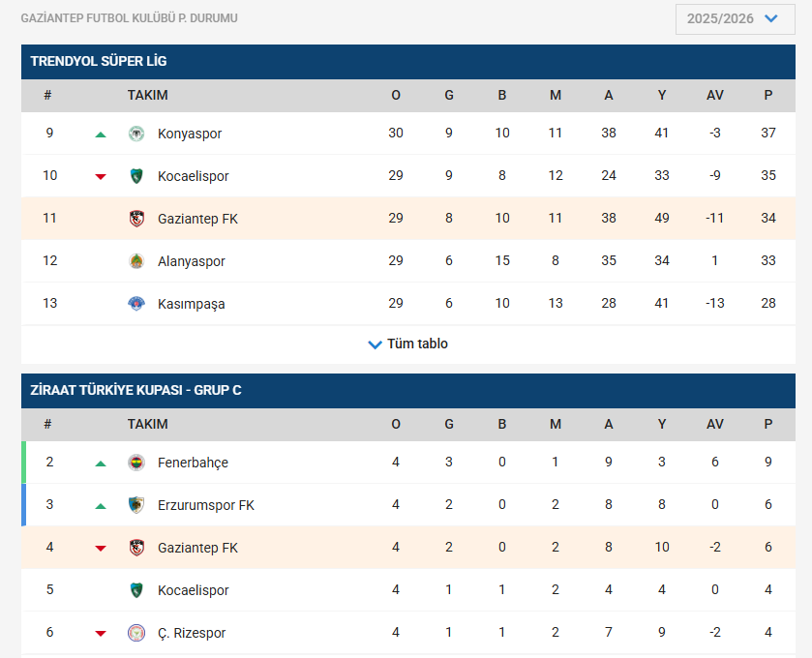This screenshot has width=812, height=658.
Task: Click the Fenerbahçe club logo
Action: (x=136, y=463)
